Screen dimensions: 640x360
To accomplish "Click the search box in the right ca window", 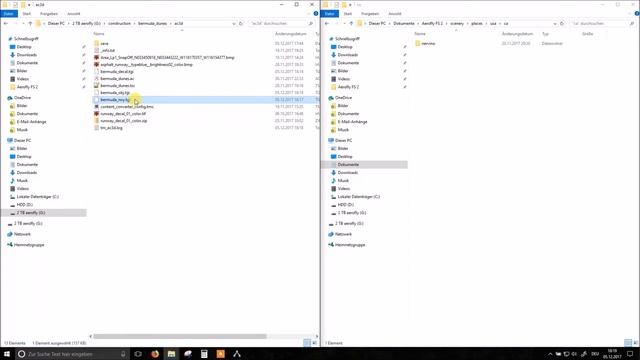I will 602,24.
